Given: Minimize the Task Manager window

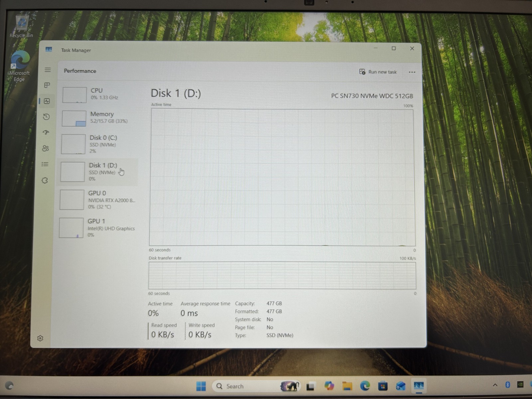Looking at the screenshot, I should pyautogui.click(x=376, y=48).
